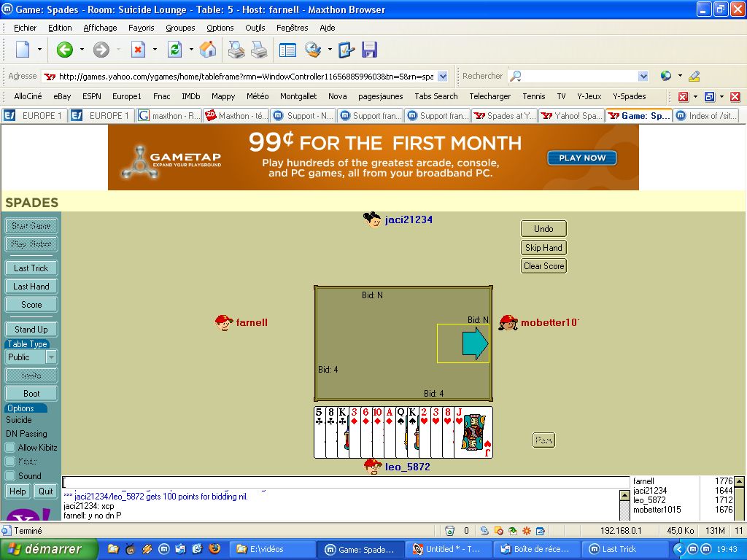Viewport: 747px width, 560px height.
Task: Open the Rechercher search box dropdown
Action: pos(643,77)
